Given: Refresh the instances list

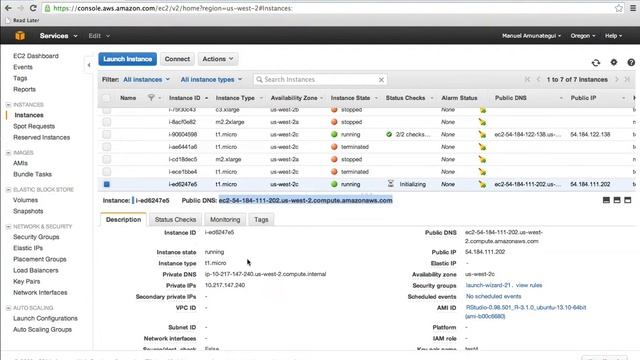Looking at the screenshot, I should [596, 62].
